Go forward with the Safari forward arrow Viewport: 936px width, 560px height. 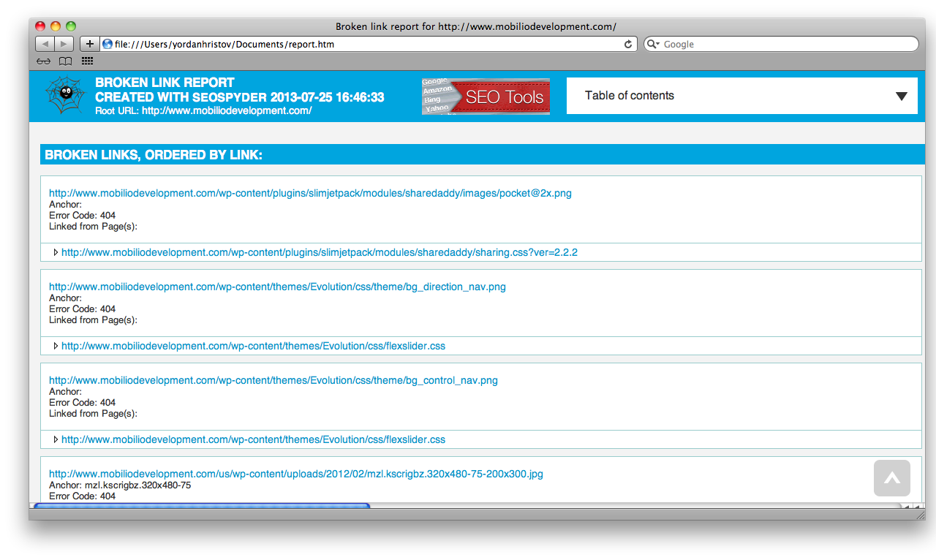[64, 44]
